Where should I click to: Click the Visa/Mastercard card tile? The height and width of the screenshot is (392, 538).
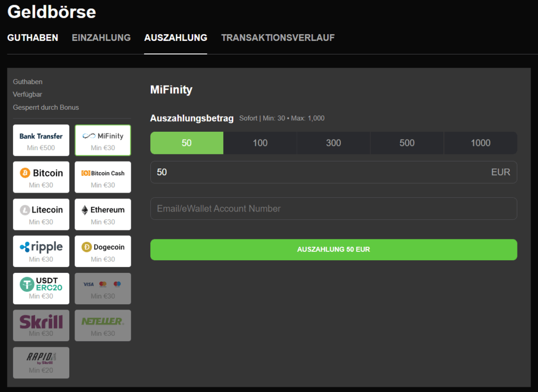(103, 289)
